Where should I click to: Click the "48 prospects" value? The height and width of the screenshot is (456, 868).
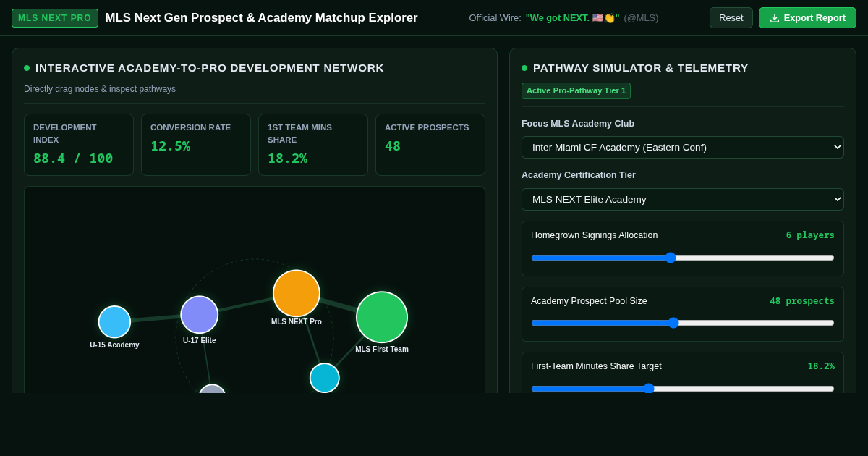coord(802,301)
